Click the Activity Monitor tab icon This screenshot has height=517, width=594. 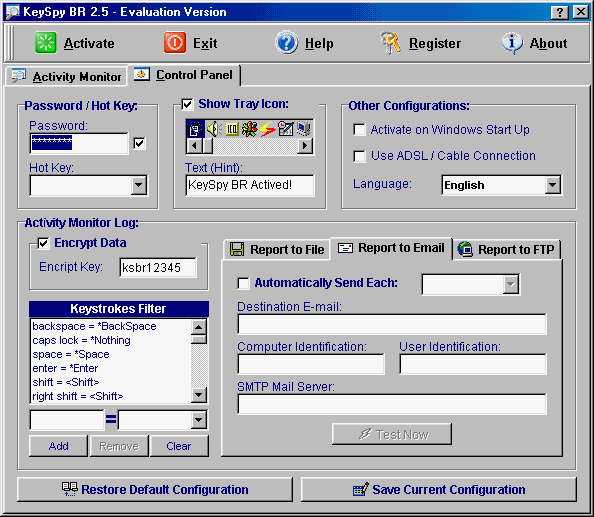19,76
